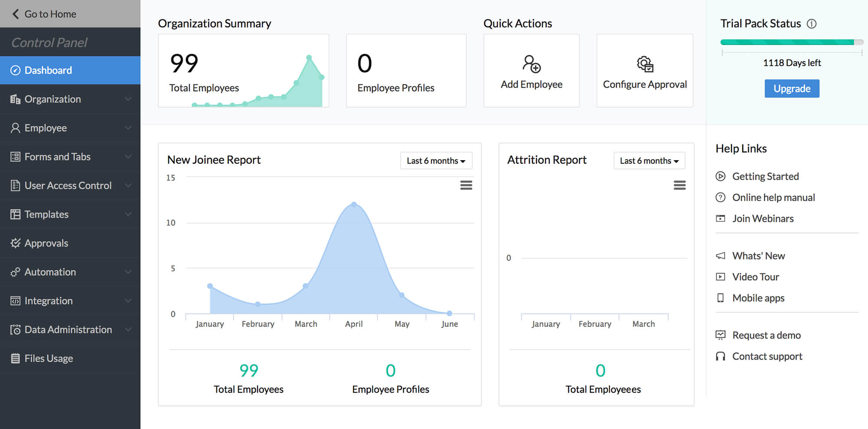
Task: Click the Upgrade button
Action: point(792,89)
